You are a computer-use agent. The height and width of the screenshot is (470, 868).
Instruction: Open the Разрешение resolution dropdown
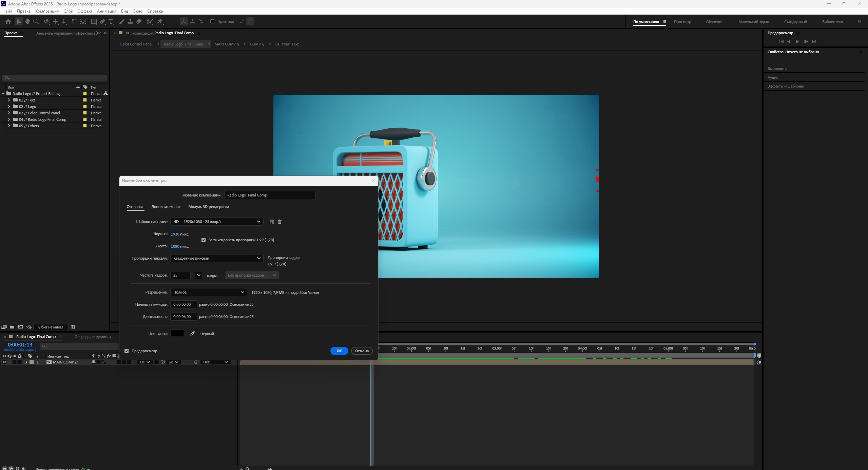coord(208,292)
